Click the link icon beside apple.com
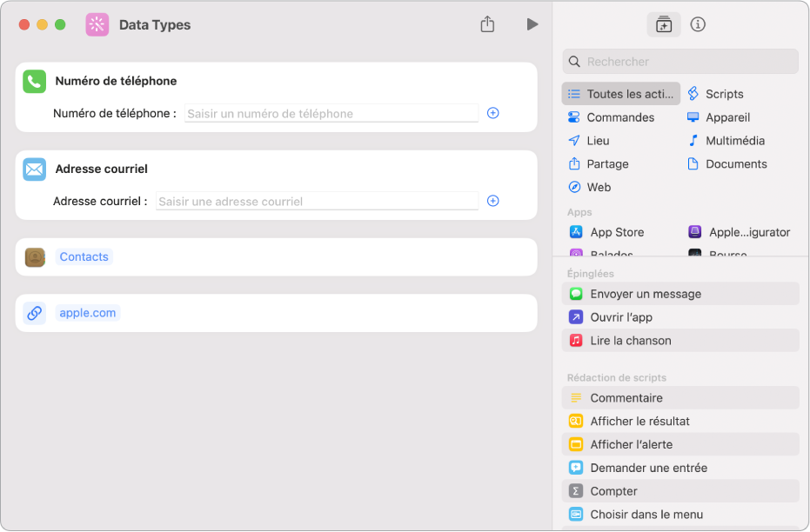Image resolution: width=810 pixels, height=532 pixels. (35, 313)
